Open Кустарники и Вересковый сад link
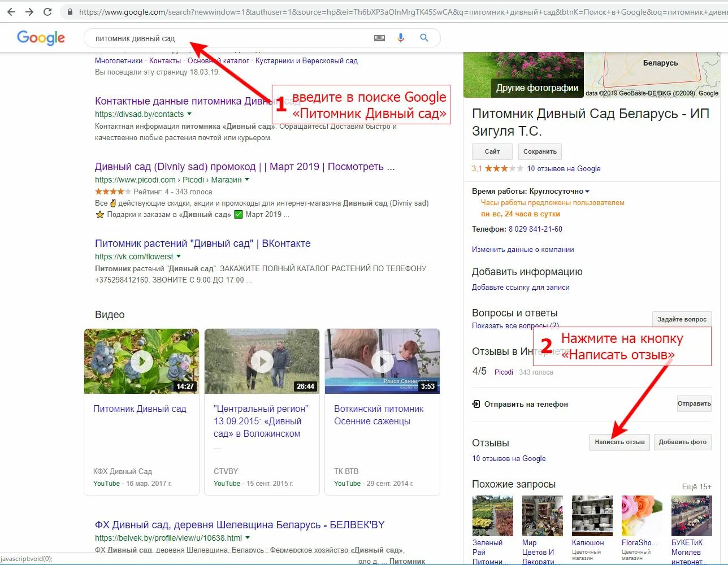 click(x=306, y=60)
